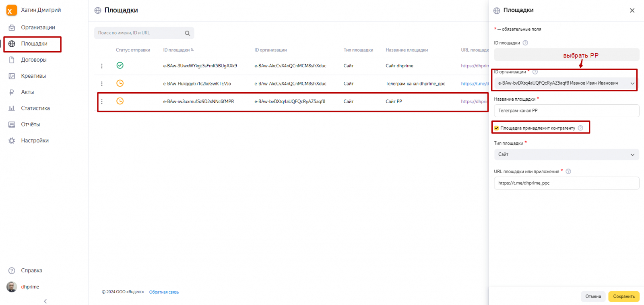This screenshot has height=305, width=644.
Task: Click pending clock icon in Сайт РР row
Action: 120,101
